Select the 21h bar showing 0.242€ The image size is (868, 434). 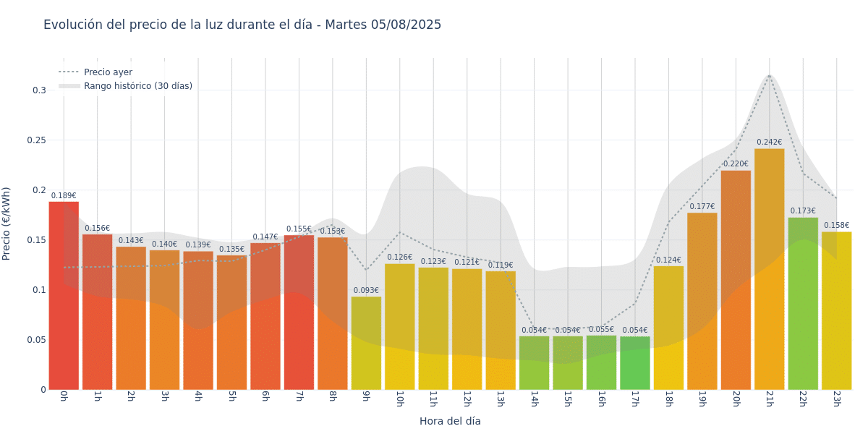[770, 269]
